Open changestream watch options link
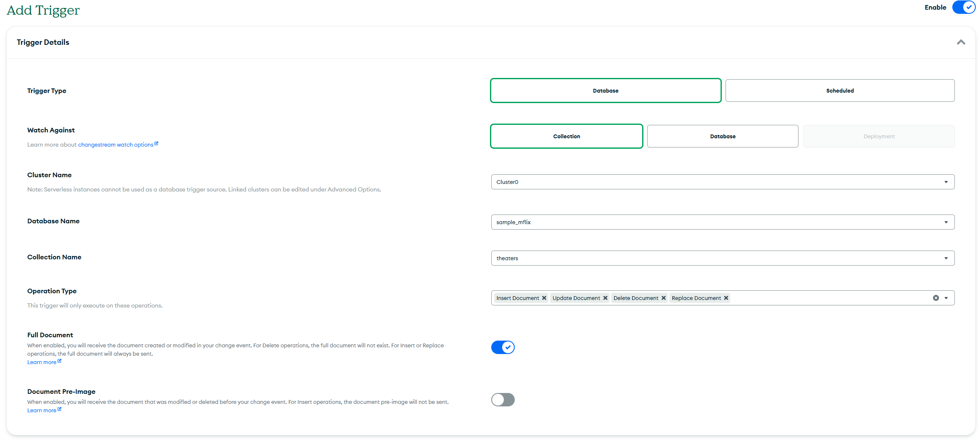 pyautogui.click(x=115, y=145)
